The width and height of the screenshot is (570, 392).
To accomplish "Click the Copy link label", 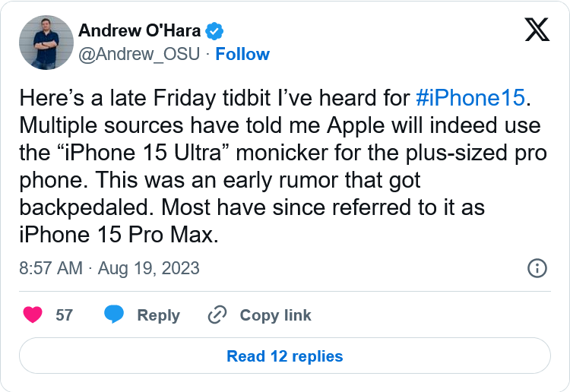I will tap(276, 315).
